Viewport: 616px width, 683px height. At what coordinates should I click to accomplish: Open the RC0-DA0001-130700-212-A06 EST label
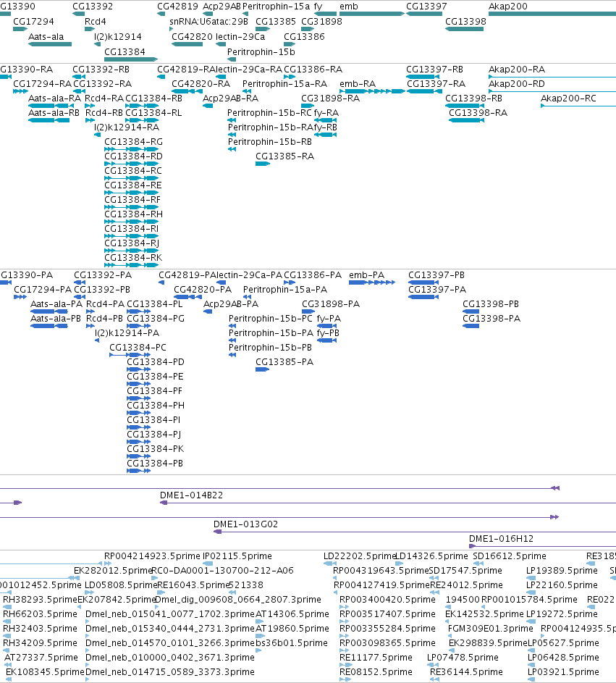tap(222, 571)
